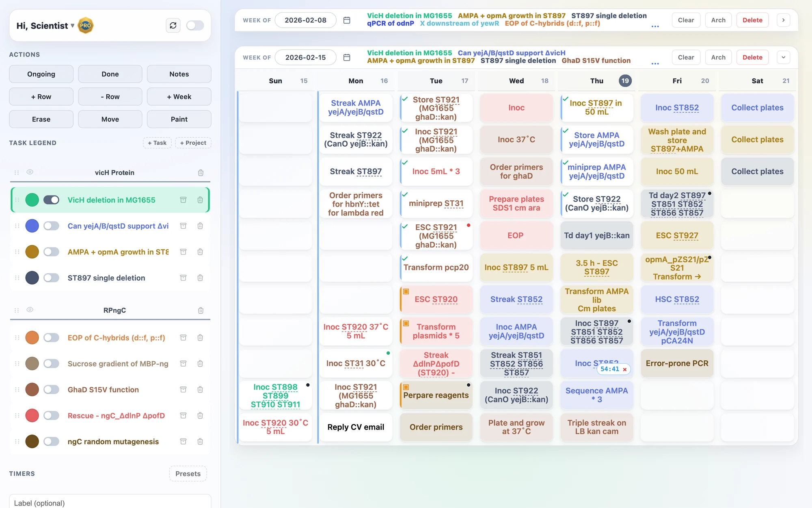Image resolution: width=812 pixels, height=508 pixels.
Task: Open the Error-prone PCR task on Friday
Action: tap(677, 364)
